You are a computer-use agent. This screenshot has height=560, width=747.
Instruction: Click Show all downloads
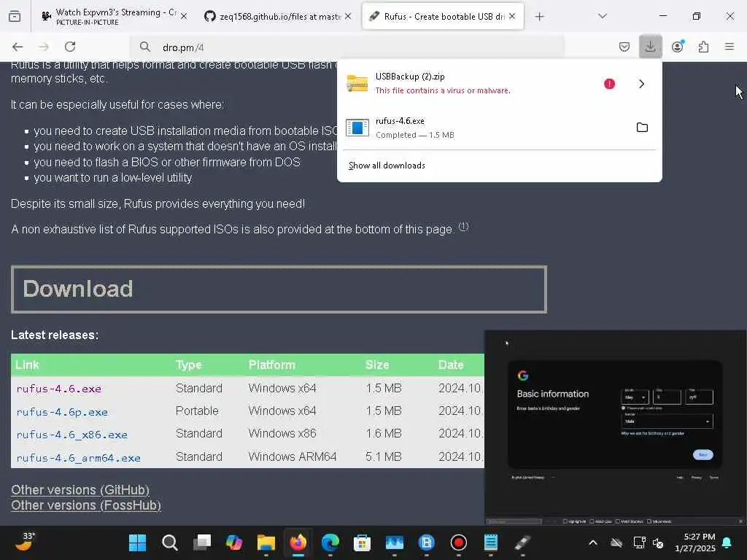pyautogui.click(x=387, y=166)
